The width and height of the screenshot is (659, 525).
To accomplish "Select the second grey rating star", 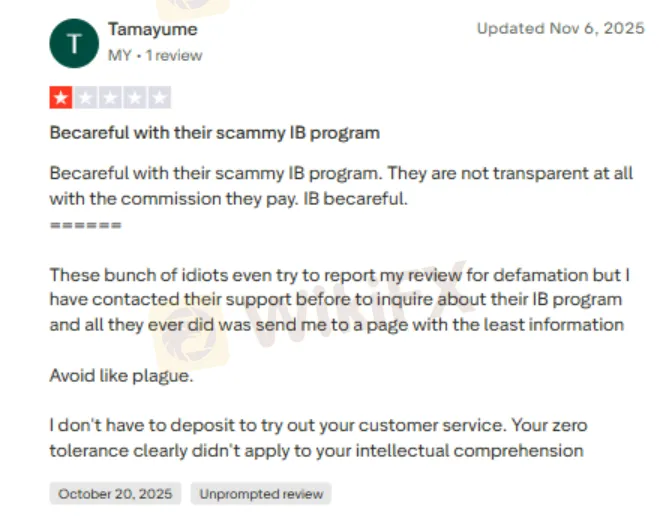I will click(x=85, y=98).
